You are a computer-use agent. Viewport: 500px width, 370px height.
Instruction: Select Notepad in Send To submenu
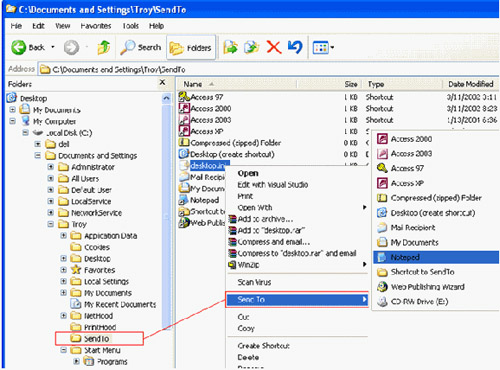pos(436,257)
